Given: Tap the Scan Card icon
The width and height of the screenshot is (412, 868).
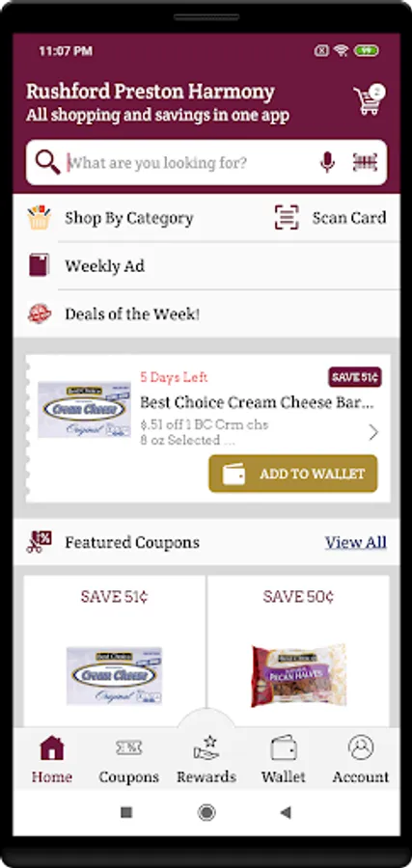Looking at the screenshot, I should (287, 218).
